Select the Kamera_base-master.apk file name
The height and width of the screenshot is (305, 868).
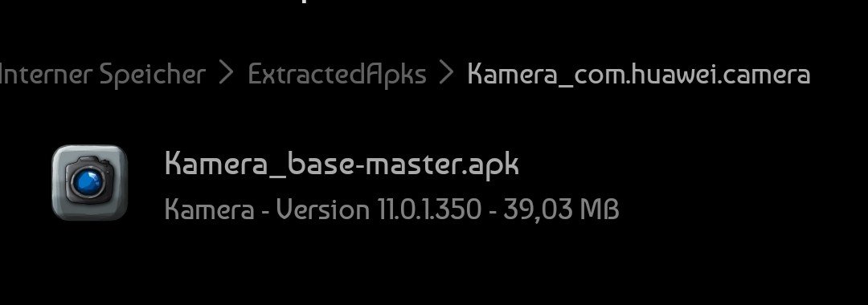coord(342,165)
